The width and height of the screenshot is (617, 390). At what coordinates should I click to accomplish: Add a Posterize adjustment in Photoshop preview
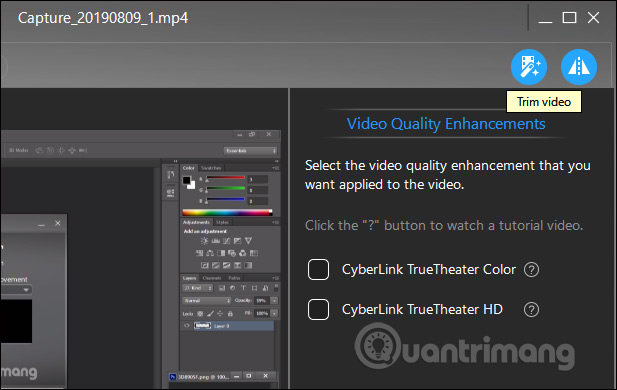216,265
